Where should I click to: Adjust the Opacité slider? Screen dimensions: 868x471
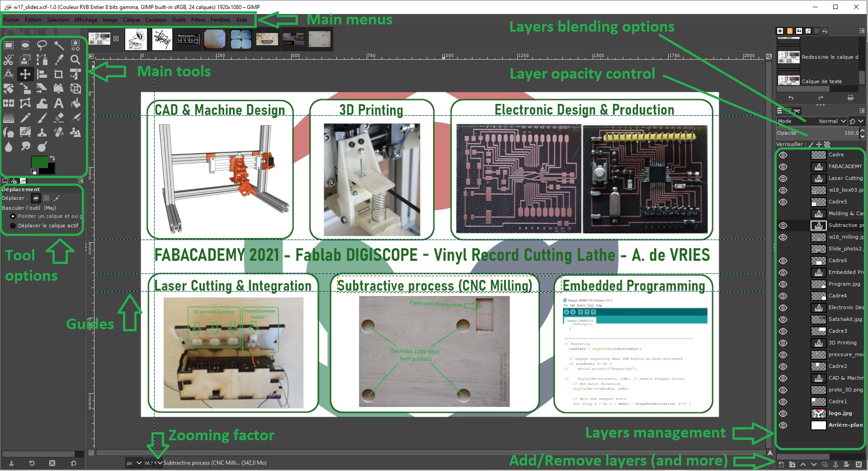click(x=817, y=133)
